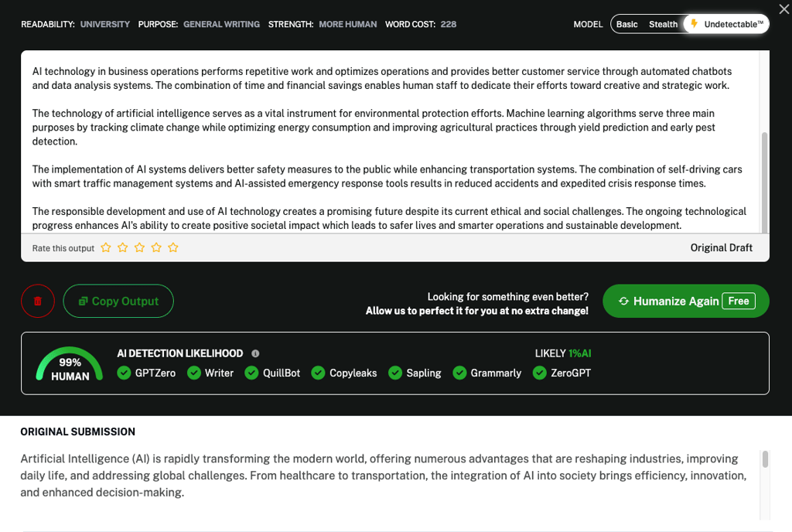792x532 pixels.
Task: Click the paragraph about enhancing transportation systems
Action: (387, 176)
